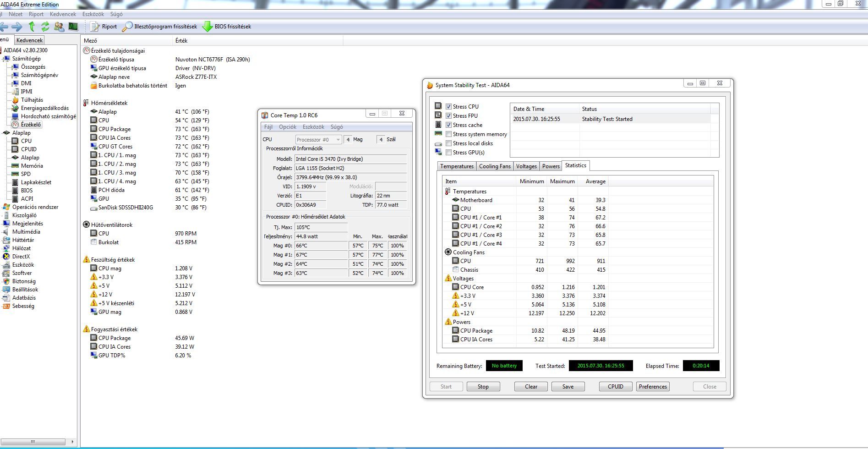Switch to the Temperatures tab
The width and height of the screenshot is (868, 449).
[x=457, y=166]
